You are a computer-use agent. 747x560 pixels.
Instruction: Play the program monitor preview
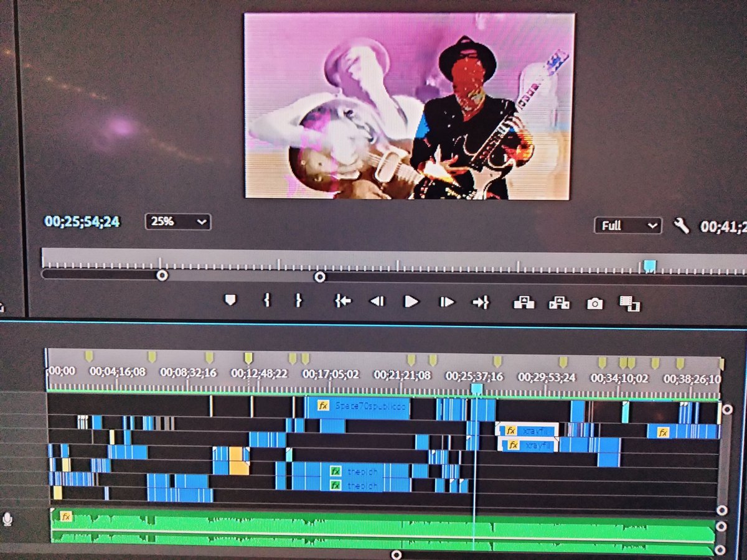(411, 302)
